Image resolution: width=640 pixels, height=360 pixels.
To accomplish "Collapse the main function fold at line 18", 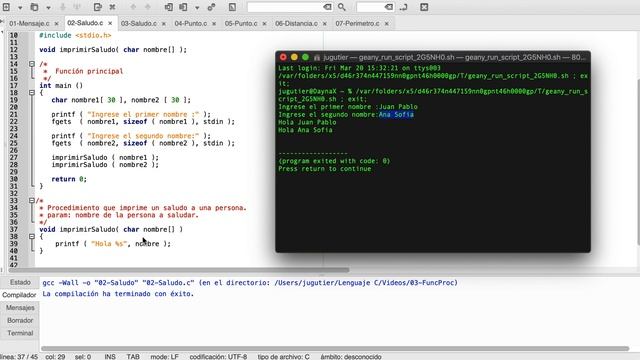I will point(32,93).
